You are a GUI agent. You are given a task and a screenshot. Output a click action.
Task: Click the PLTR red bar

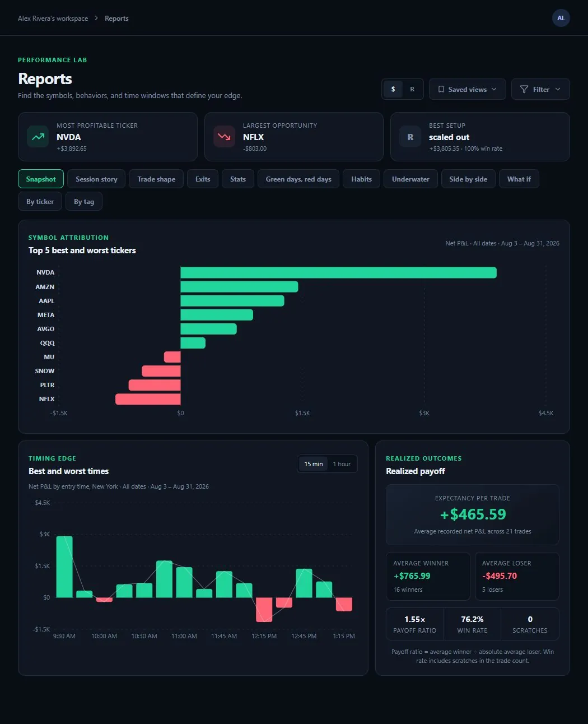tap(155, 385)
